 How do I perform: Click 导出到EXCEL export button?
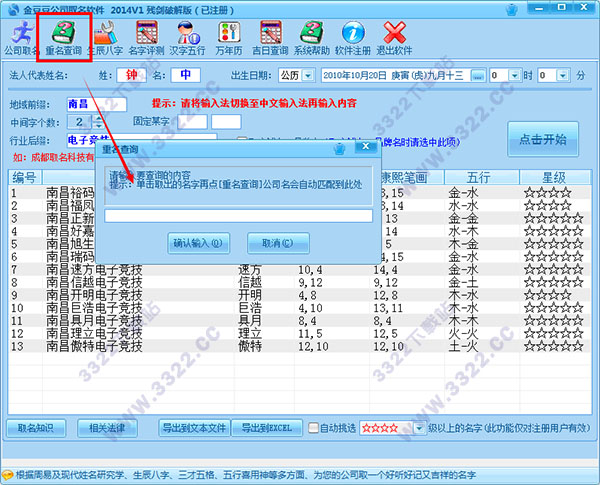[267, 428]
